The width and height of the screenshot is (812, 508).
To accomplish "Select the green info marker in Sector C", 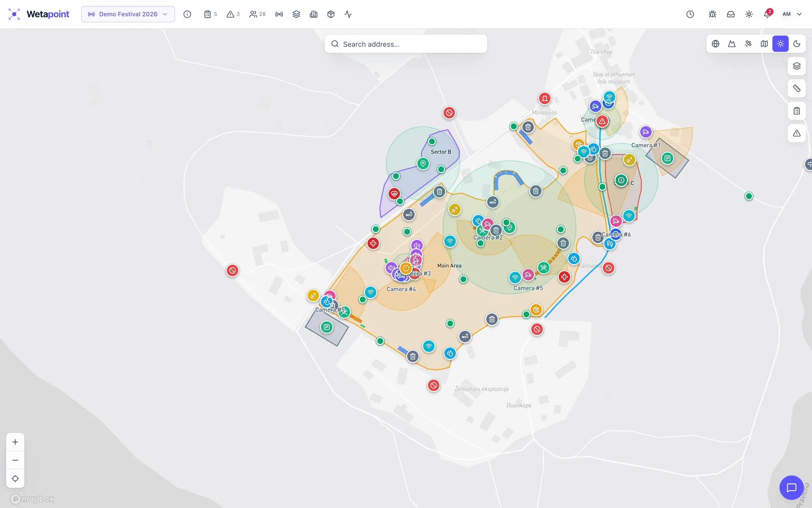I will (x=621, y=180).
